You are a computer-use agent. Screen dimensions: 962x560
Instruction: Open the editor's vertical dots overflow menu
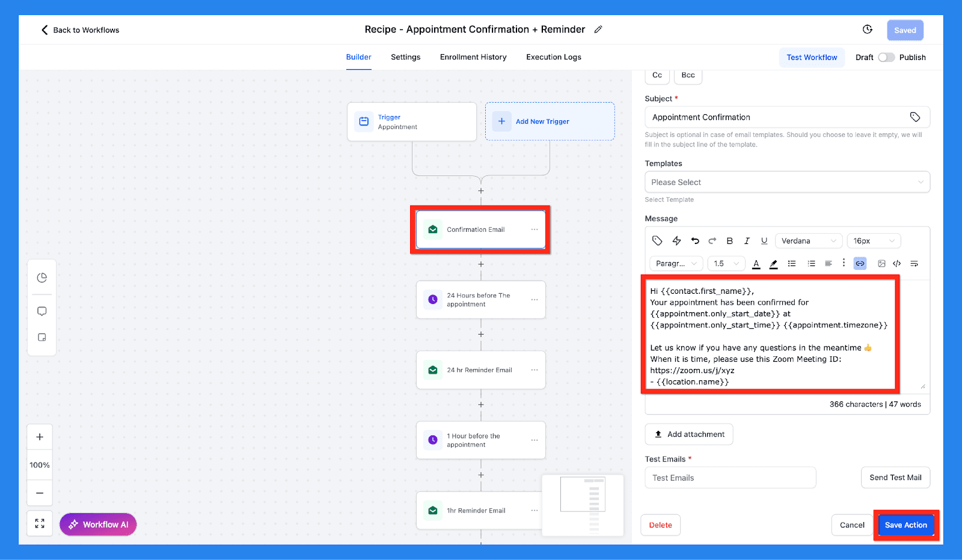pos(844,263)
